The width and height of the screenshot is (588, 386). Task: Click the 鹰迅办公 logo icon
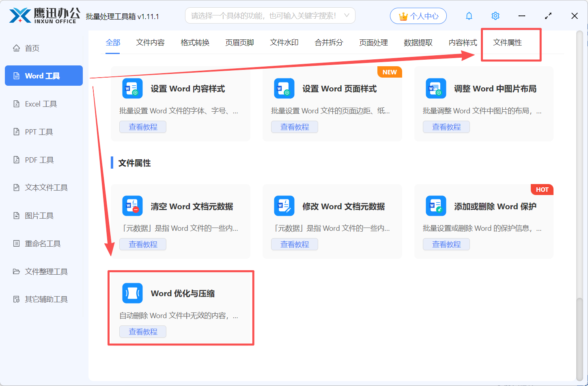point(20,16)
